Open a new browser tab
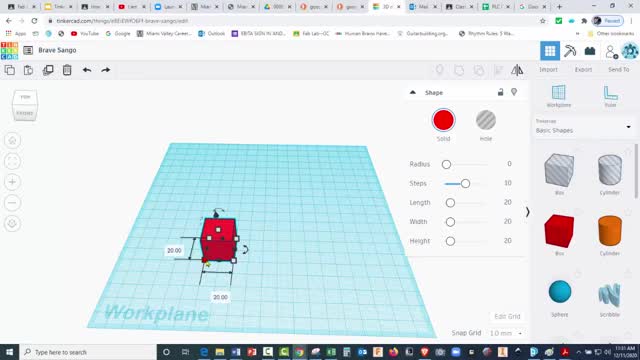 click(559, 7)
